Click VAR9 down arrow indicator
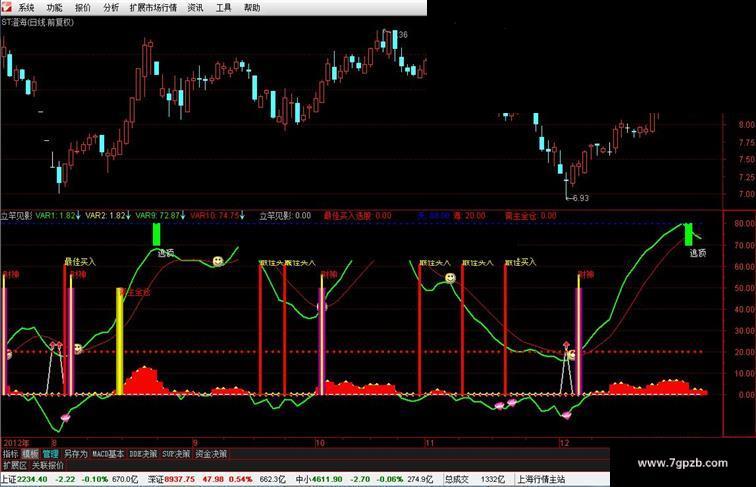This screenshot has width=756, height=487. pyautogui.click(x=183, y=216)
